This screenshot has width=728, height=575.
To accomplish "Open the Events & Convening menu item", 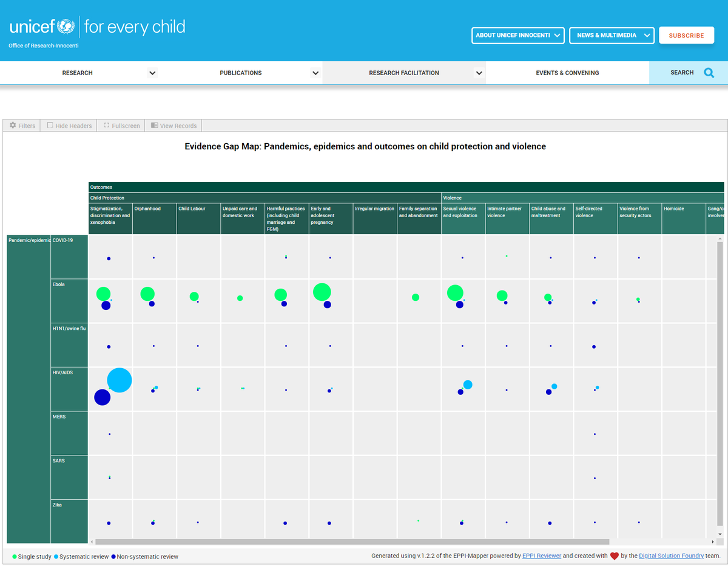I will (567, 73).
